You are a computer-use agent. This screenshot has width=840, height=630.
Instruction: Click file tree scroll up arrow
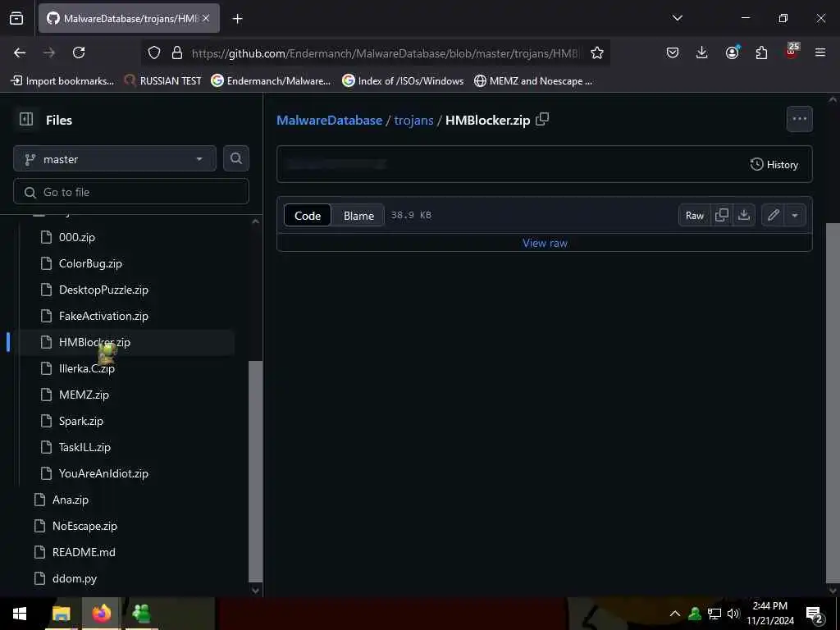pos(256,221)
